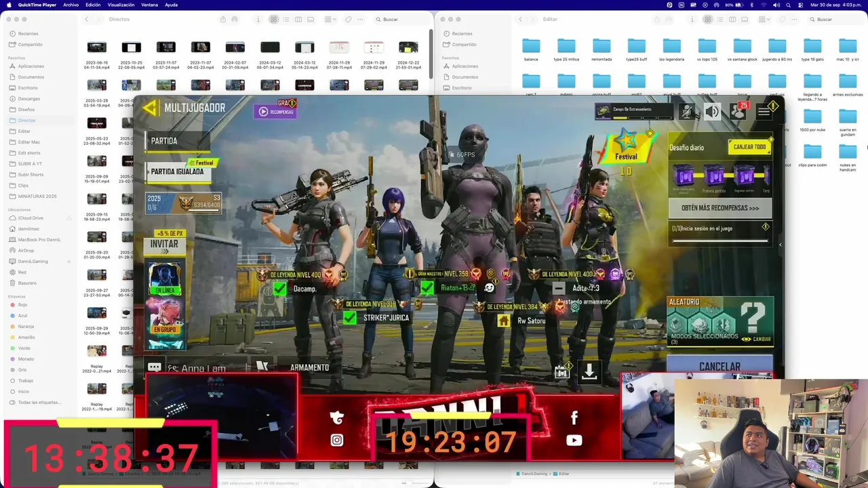Go back using the yellow Multijugador arrow
Viewport: 868px width, 488px height.
click(151, 108)
